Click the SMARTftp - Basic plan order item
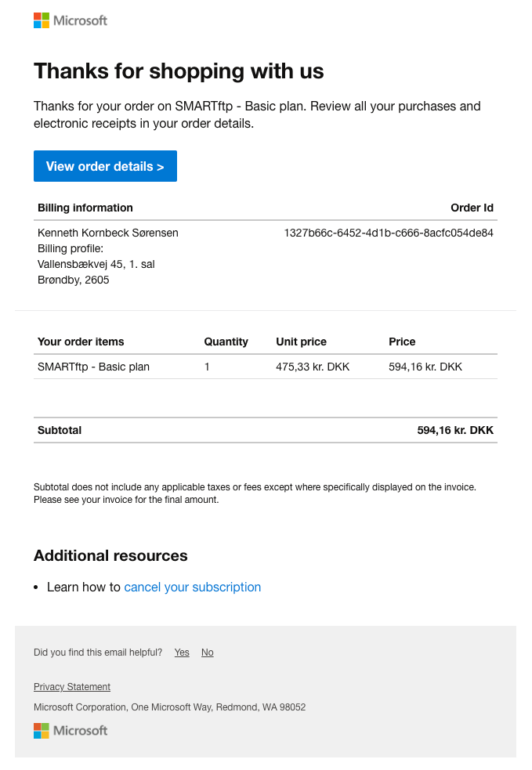The width and height of the screenshot is (532, 770). pos(93,367)
